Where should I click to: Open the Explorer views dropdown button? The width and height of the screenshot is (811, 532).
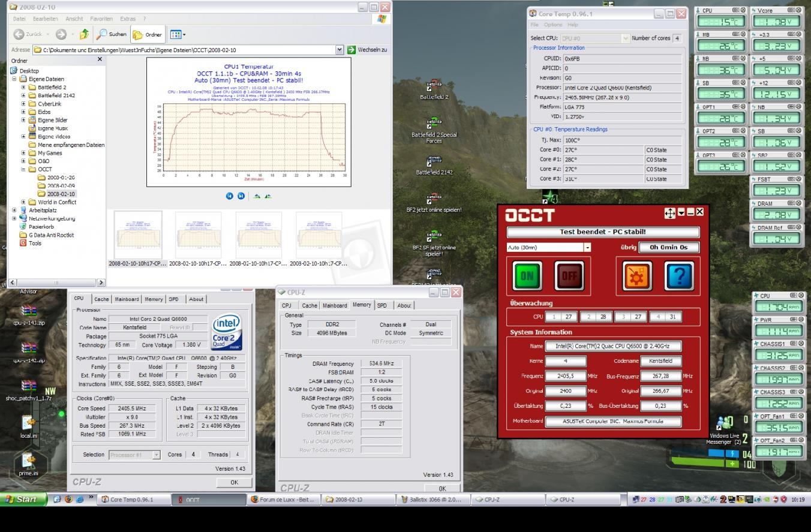tap(178, 34)
